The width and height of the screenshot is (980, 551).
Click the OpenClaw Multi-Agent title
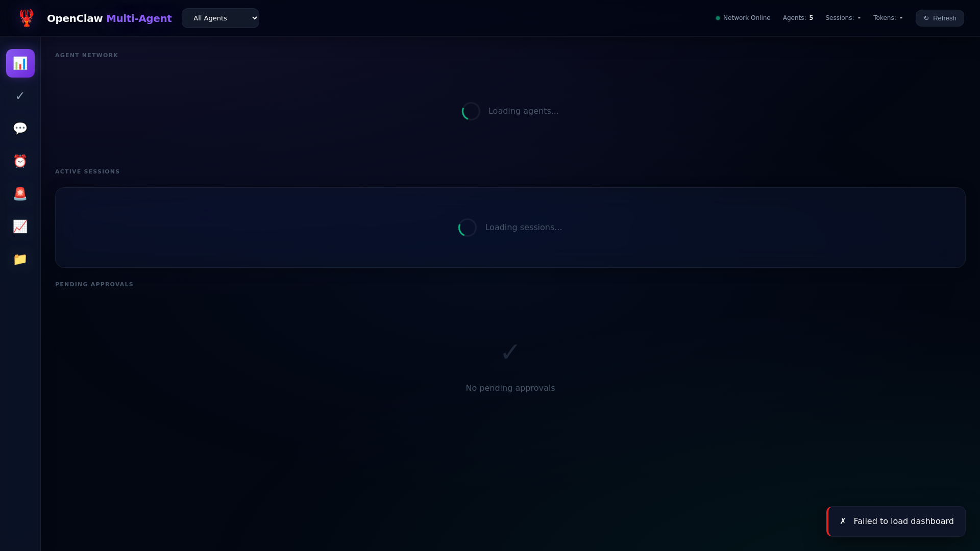tap(109, 18)
